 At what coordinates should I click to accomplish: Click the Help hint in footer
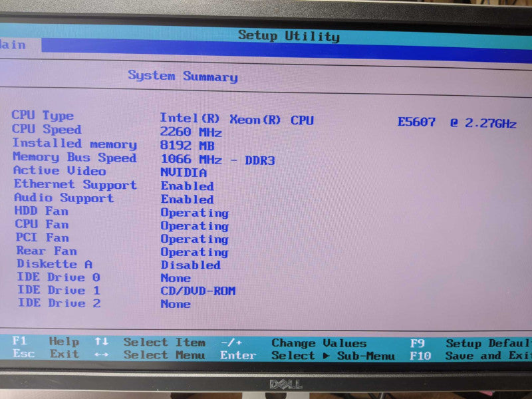click(64, 341)
